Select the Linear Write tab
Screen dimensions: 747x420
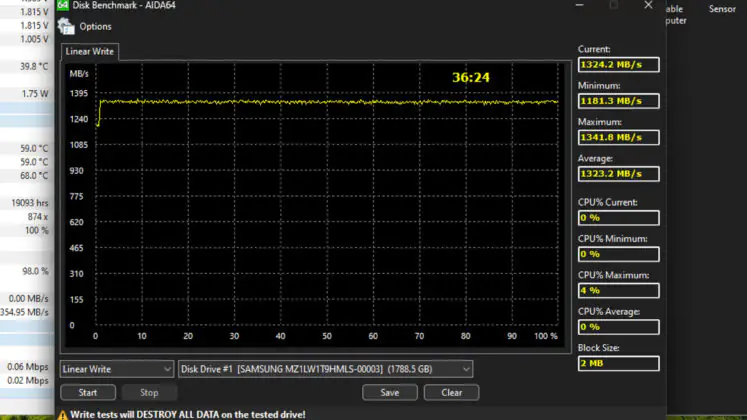pos(90,51)
